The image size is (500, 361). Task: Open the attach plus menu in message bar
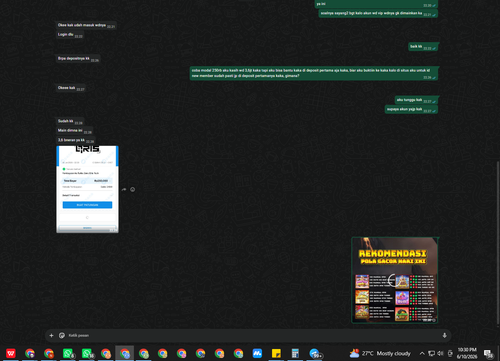coord(51,335)
